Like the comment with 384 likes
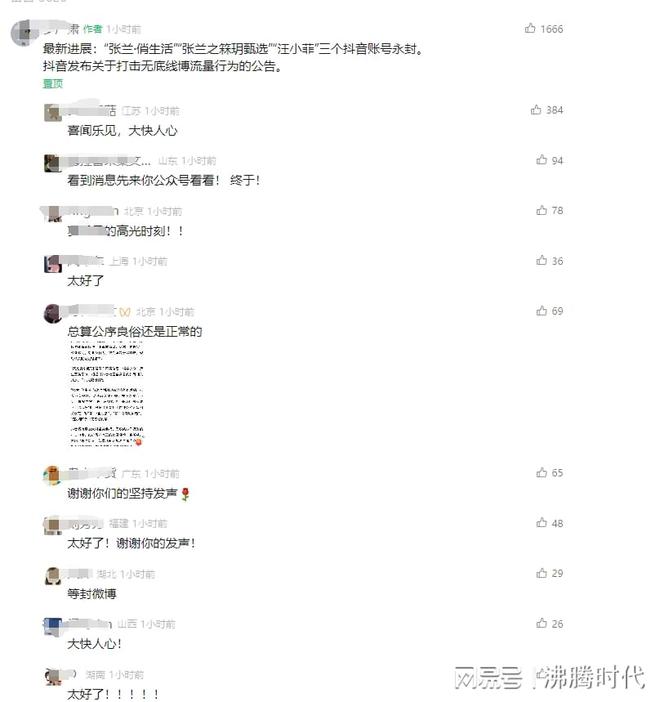 pos(536,110)
